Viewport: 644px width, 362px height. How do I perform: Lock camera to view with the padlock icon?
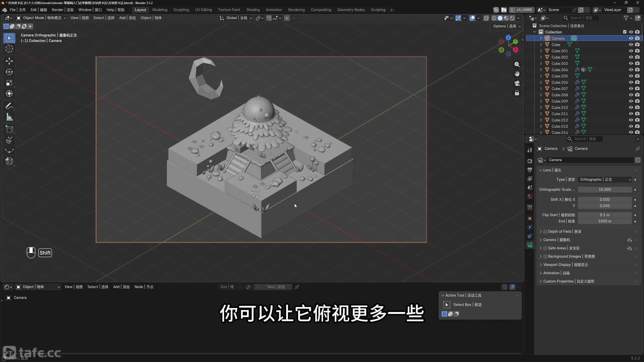pyautogui.click(x=517, y=93)
